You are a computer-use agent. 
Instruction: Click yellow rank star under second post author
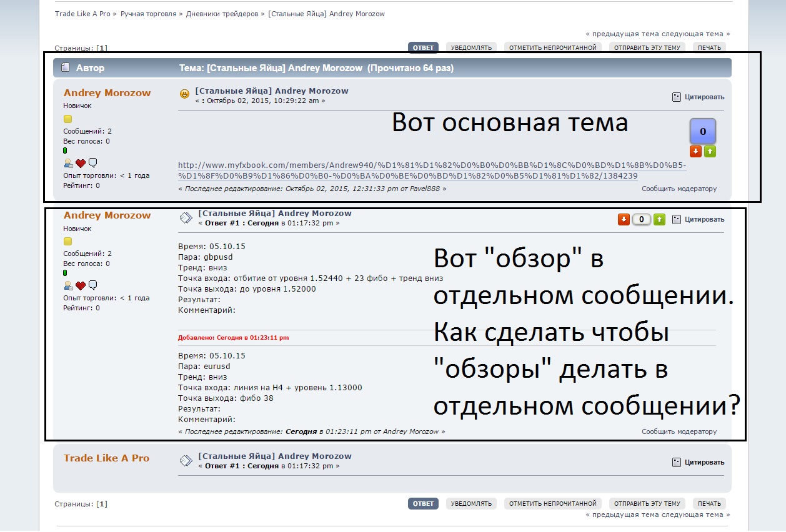(x=67, y=241)
